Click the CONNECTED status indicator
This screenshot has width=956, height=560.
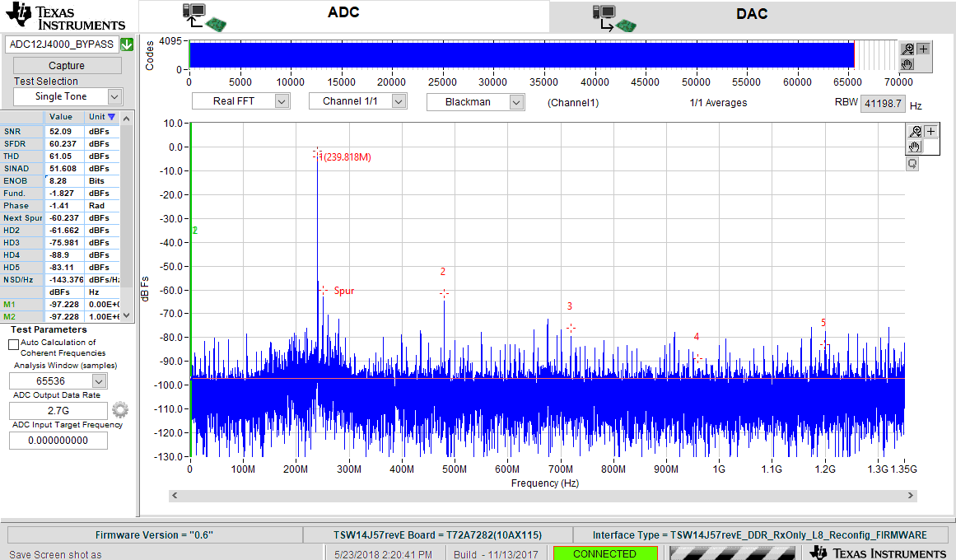click(x=605, y=553)
